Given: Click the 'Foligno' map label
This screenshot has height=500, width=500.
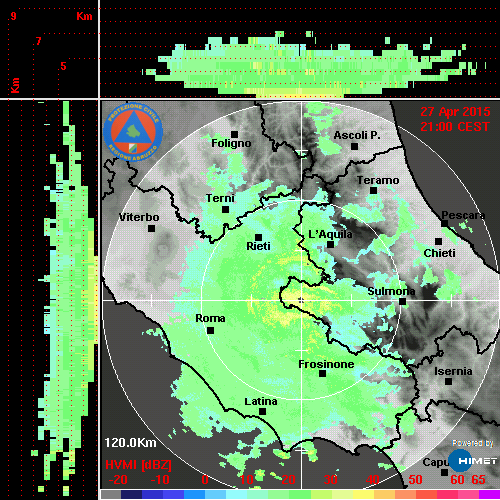Looking at the screenshot, I should click(x=231, y=143).
